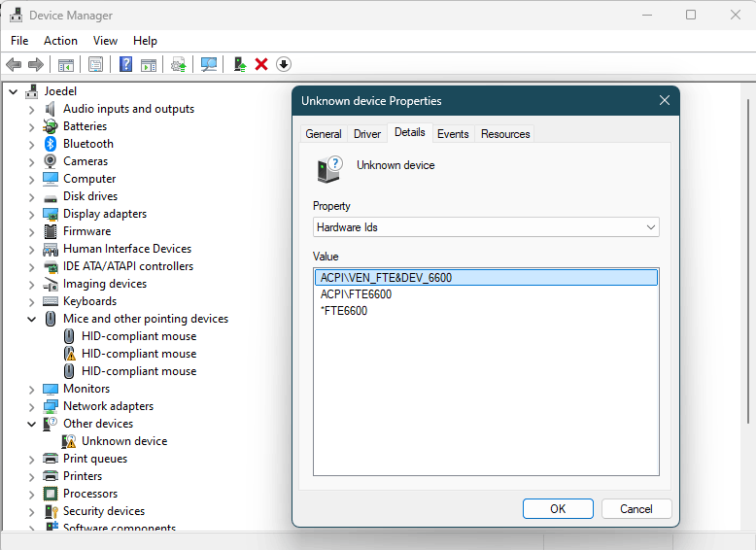756x550 pixels.
Task: Open the blue question mark Help icon
Action: click(125, 64)
